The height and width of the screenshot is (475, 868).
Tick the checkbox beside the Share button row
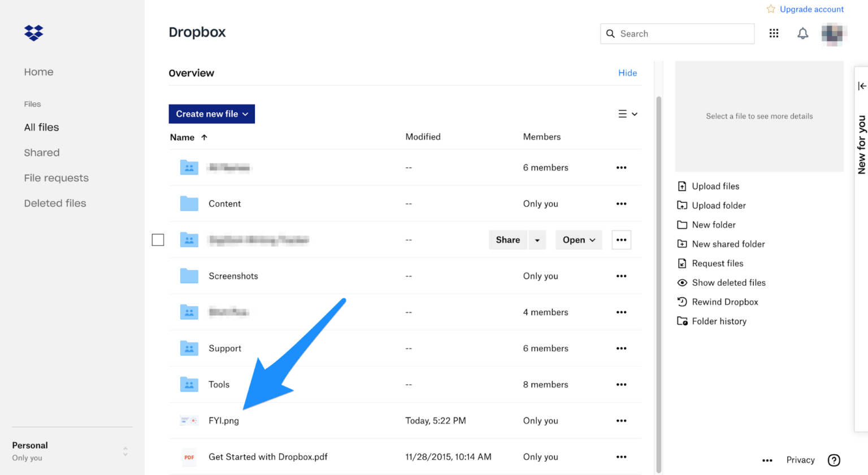tap(158, 239)
